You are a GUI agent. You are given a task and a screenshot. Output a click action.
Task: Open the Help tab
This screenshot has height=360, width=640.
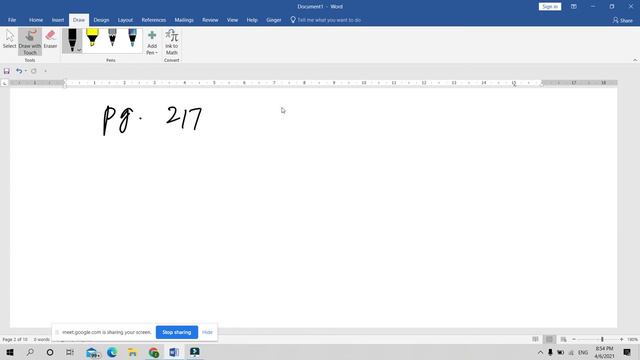252,20
